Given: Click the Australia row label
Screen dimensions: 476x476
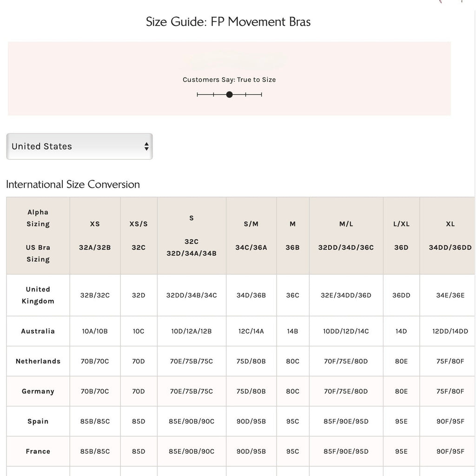Looking at the screenshot, I should [38, 331].
